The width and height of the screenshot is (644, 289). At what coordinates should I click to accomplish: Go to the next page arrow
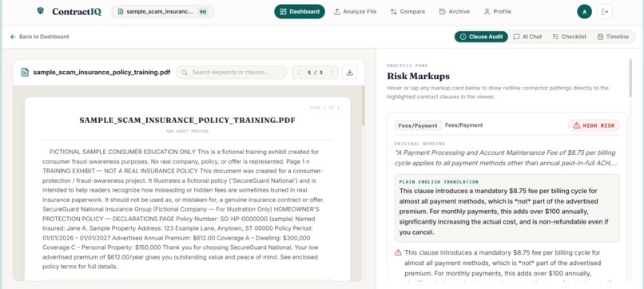coord(332,73)
